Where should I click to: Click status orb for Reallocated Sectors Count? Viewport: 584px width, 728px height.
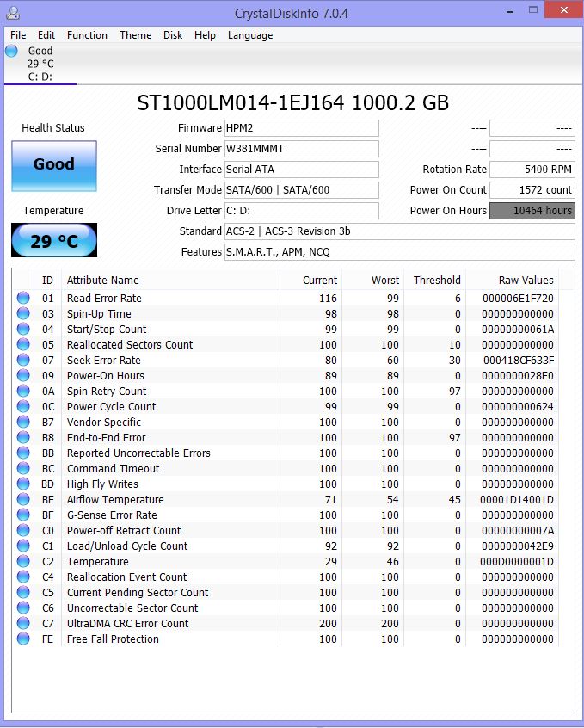[23, 344]
